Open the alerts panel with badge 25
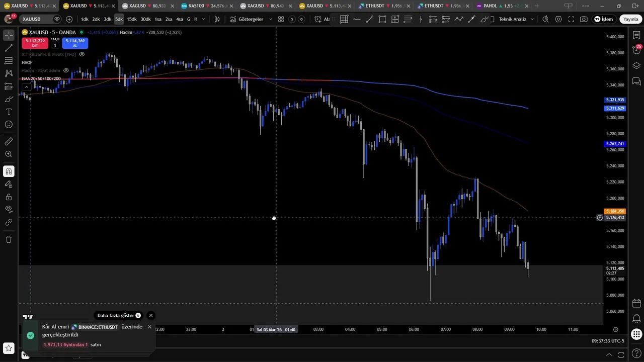 [x=636, y=50]
